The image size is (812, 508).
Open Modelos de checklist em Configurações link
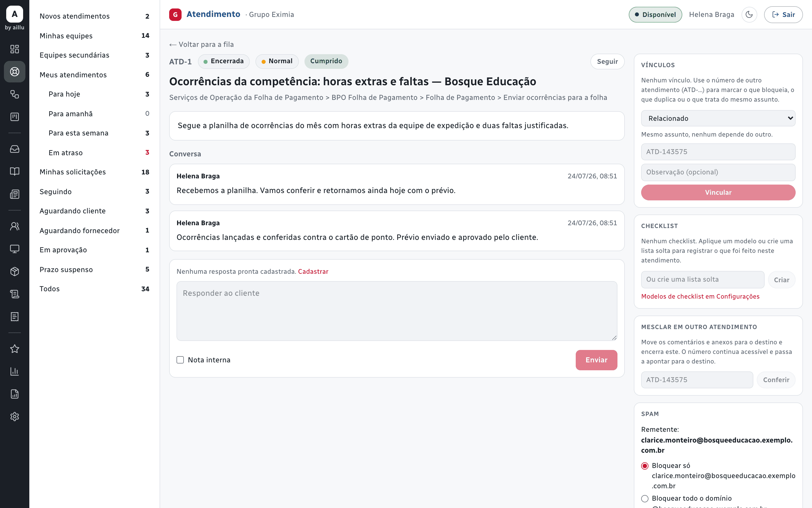[x=700, y=296]
